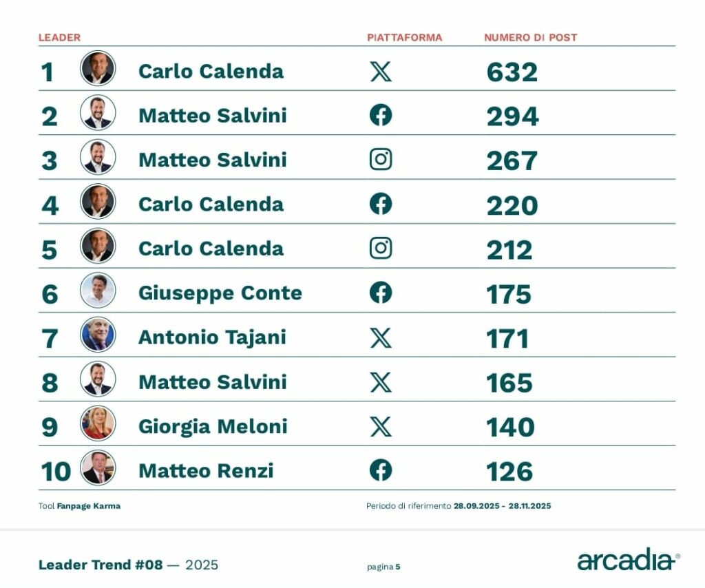The height and width of the screenshot is (588, 705).
Task: Click Giuseppe Conte's profile photo
Action: [98, 290]
